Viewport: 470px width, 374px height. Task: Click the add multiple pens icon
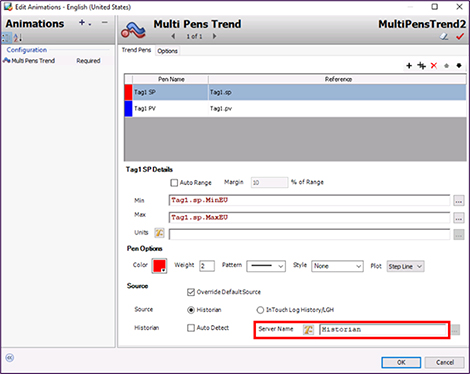[x=421, y=66]
